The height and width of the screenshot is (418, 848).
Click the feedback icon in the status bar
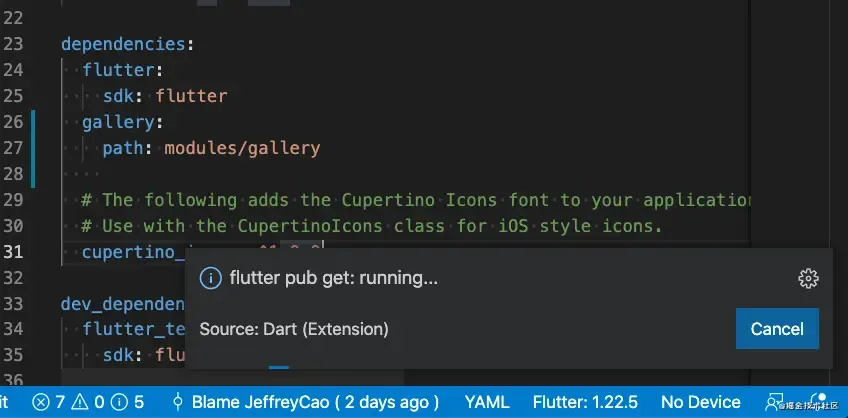(x=772, y=402)
